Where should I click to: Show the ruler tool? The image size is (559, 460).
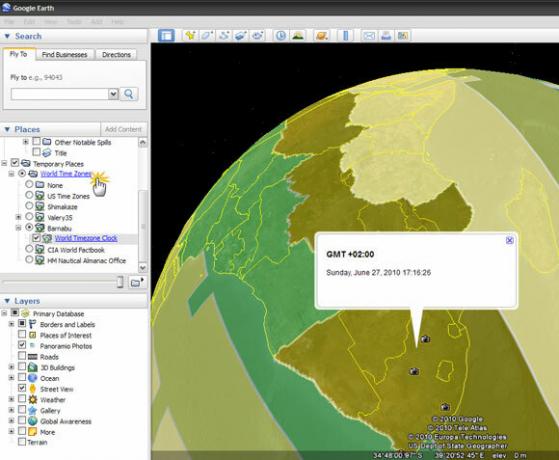coord(345,36)
